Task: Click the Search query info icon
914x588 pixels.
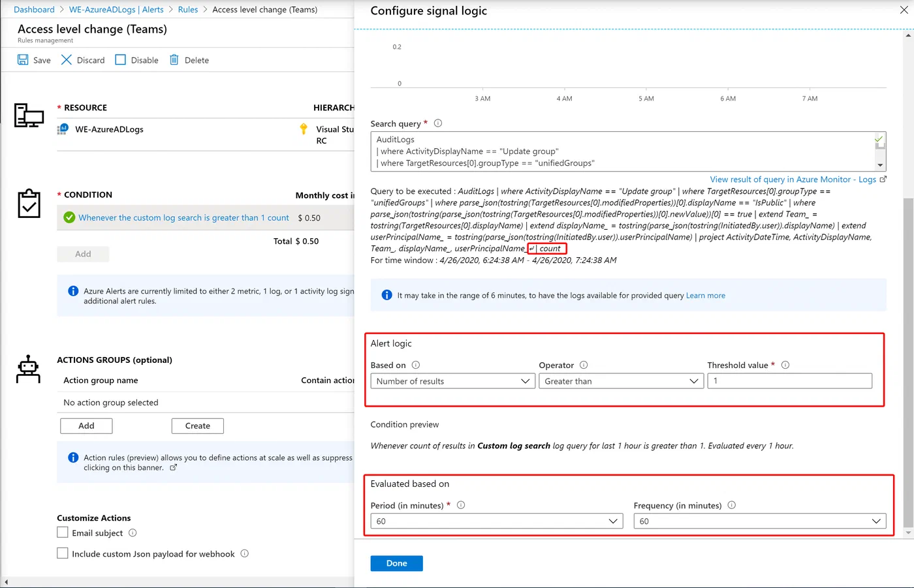Action: tap(438, 123)
